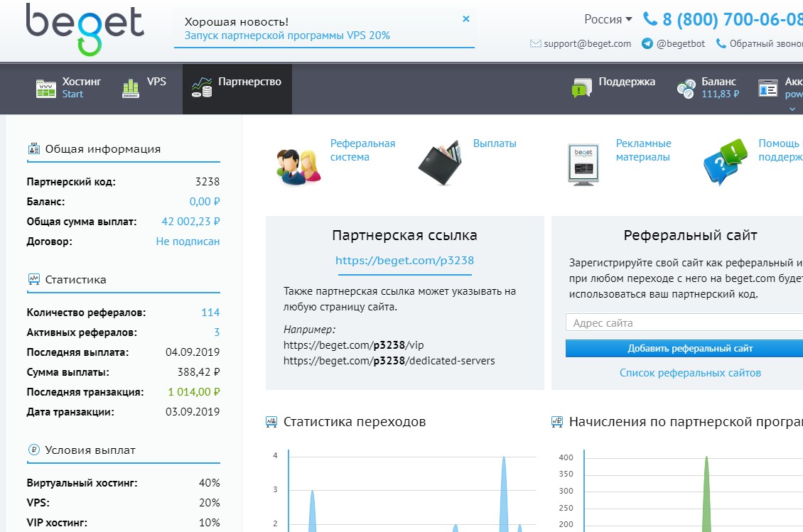803x532 pixels.
Task: Click the Telegram icon beside @begetbot
Action: point(647,43)
